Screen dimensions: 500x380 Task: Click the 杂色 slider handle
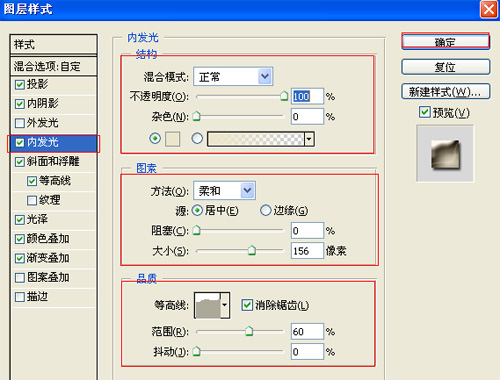196,116
